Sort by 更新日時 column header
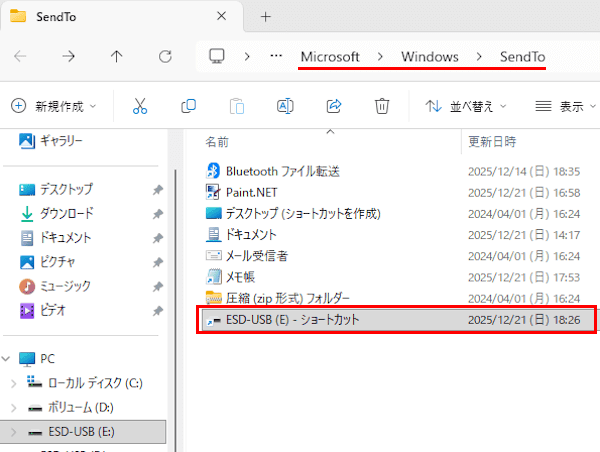Viewport: 600px width, 452px height. tap(492, 142)
